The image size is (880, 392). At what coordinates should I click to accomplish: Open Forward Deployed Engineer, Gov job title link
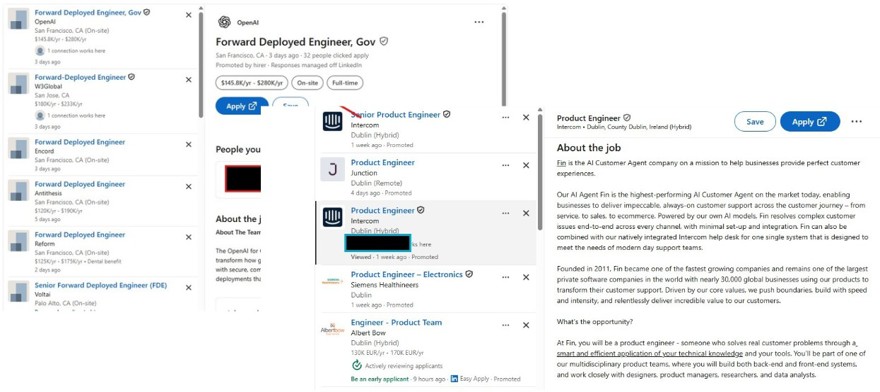click(x=88, y=12)
